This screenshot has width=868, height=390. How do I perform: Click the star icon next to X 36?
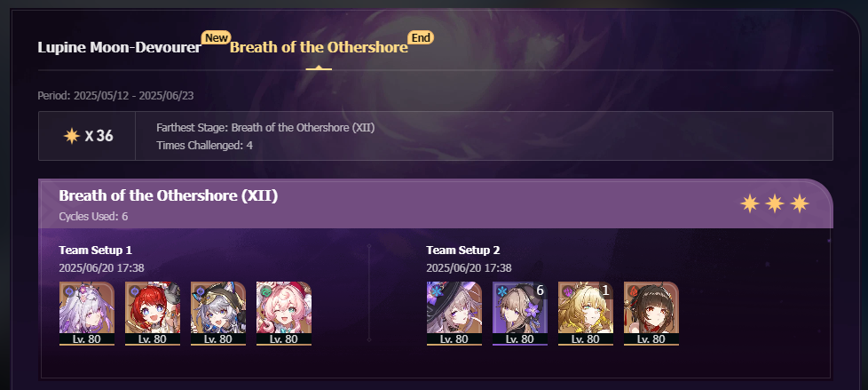coord(71,136)
